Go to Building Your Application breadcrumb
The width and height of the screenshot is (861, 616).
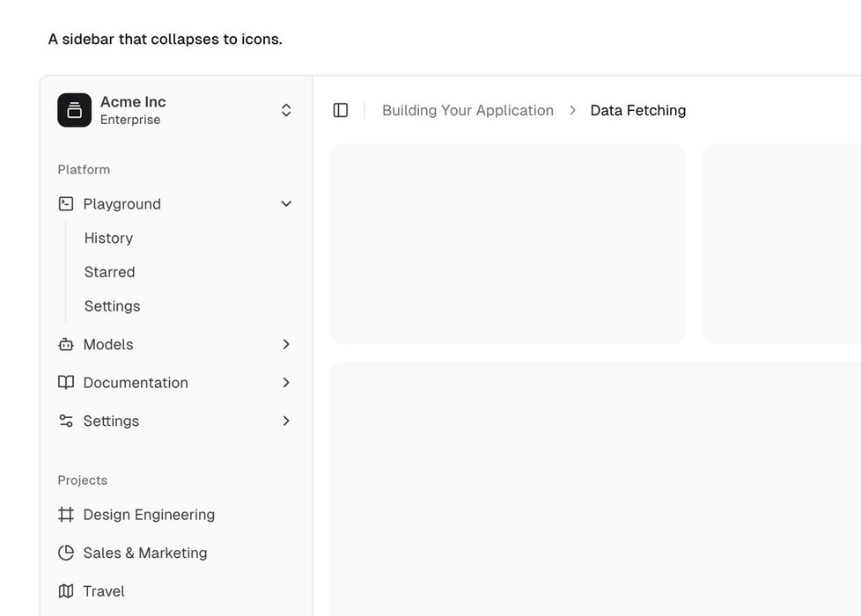(x=467, y=110)
